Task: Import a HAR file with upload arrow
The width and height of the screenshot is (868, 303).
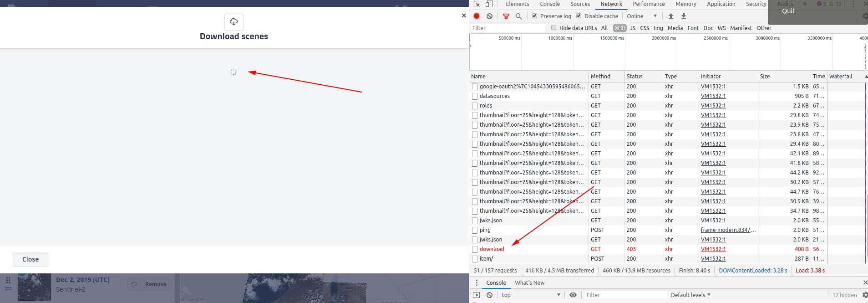Action: point(670,16)
